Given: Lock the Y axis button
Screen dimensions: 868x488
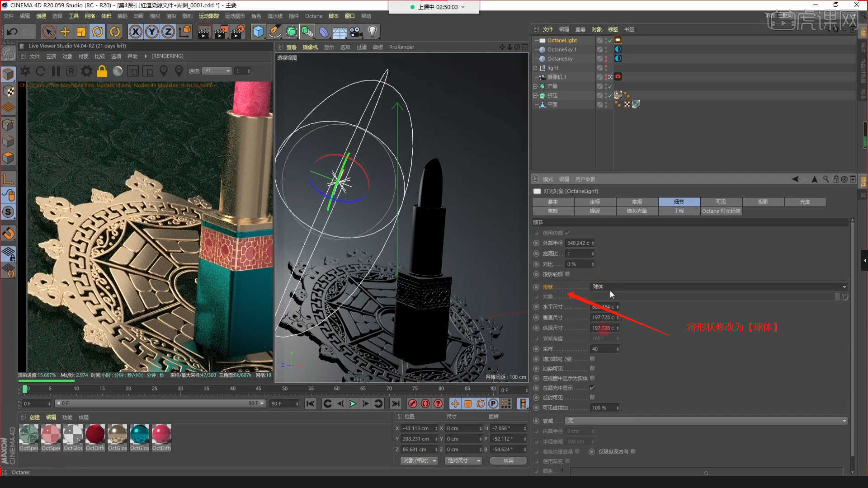Looking at the screenshot, I should click(152, 32).
